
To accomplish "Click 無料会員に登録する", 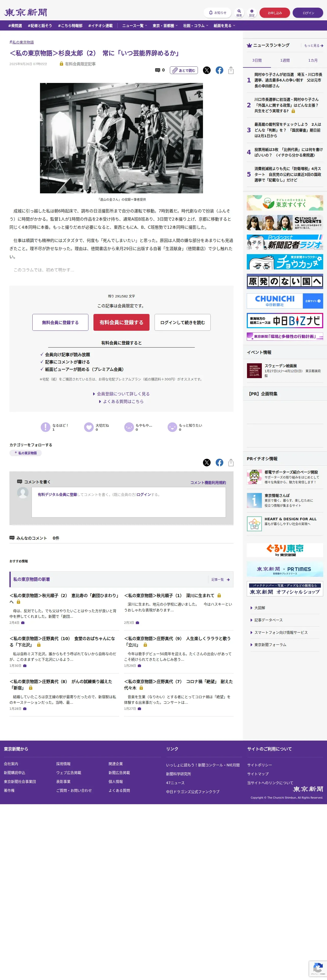I will pyautogui.click(x=60, y=322).
